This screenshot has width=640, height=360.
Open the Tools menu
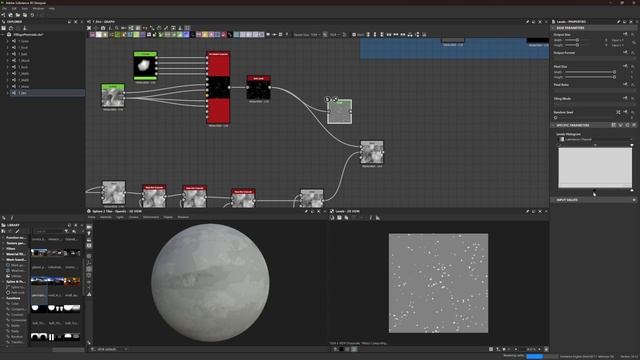click(x=25, y=8)
